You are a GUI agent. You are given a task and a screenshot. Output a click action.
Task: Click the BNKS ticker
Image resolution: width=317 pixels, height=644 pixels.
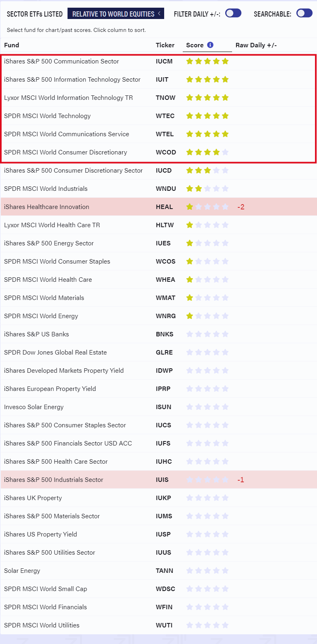click(x=165, y=334)
